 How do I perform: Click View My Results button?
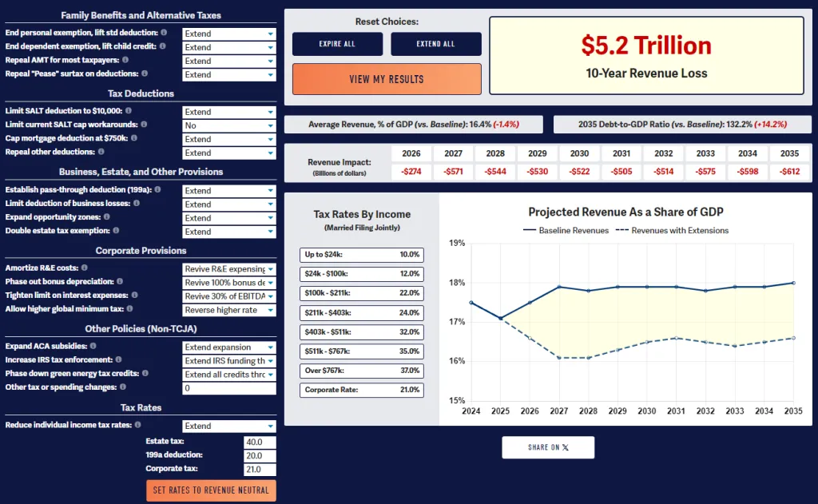[387, 79]
